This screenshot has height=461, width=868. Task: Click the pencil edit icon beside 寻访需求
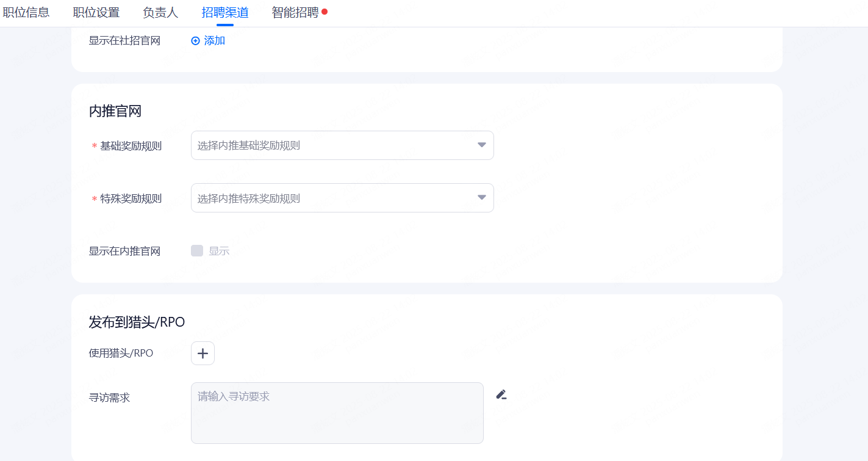coord(501,395)
